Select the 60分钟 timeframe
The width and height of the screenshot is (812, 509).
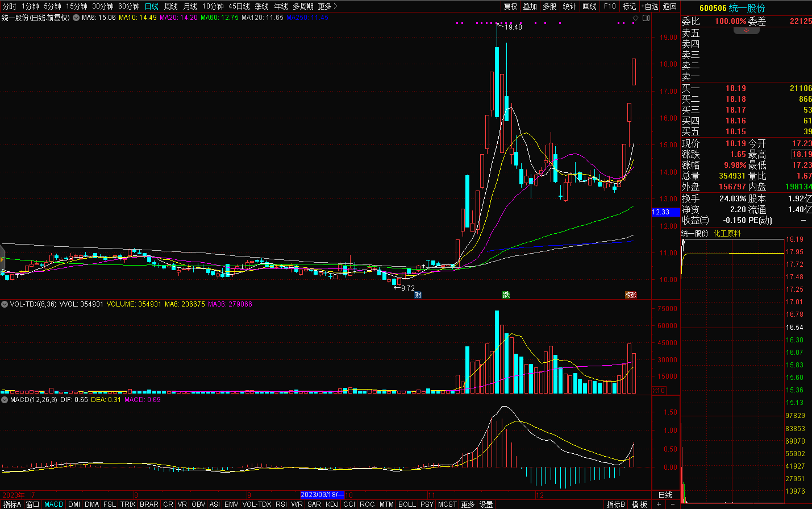(x=129, y=6)
